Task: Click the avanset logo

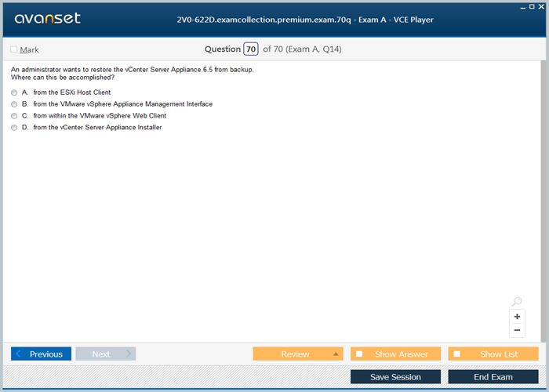Action: [47, 19]
